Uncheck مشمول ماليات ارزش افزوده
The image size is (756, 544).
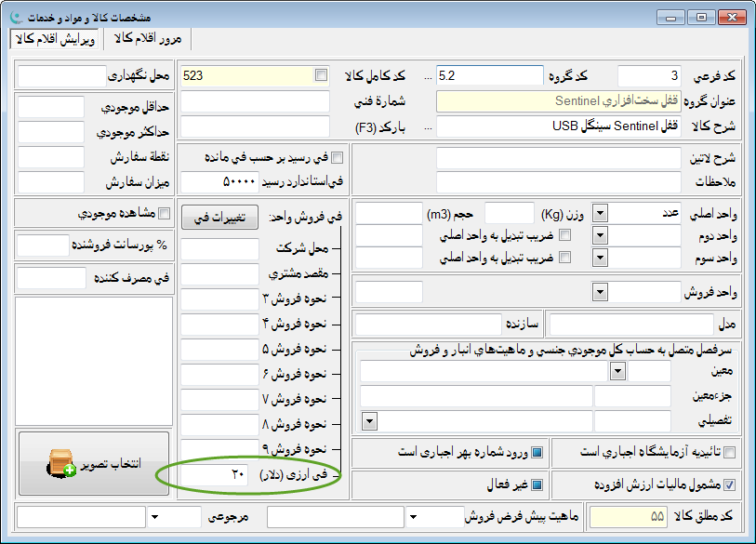click(730, 484)
